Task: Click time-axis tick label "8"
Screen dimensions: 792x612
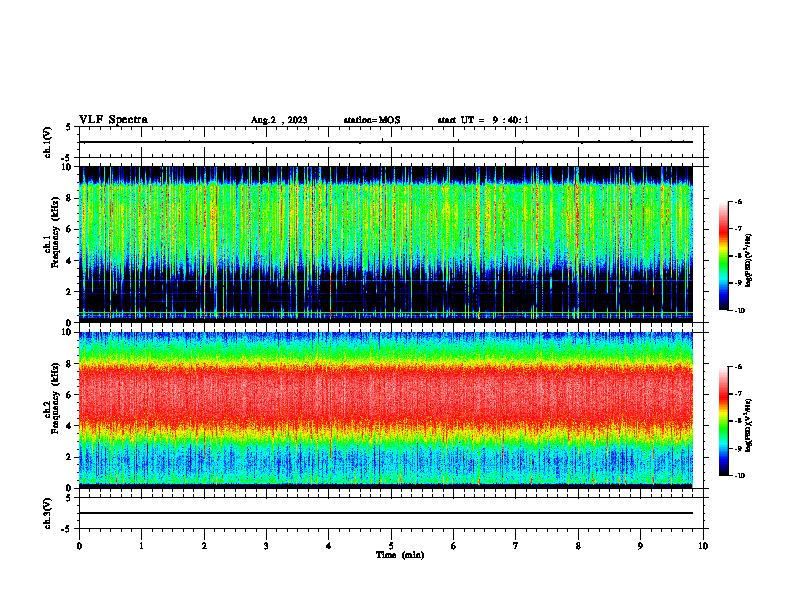Action: [x=578, y=546]
